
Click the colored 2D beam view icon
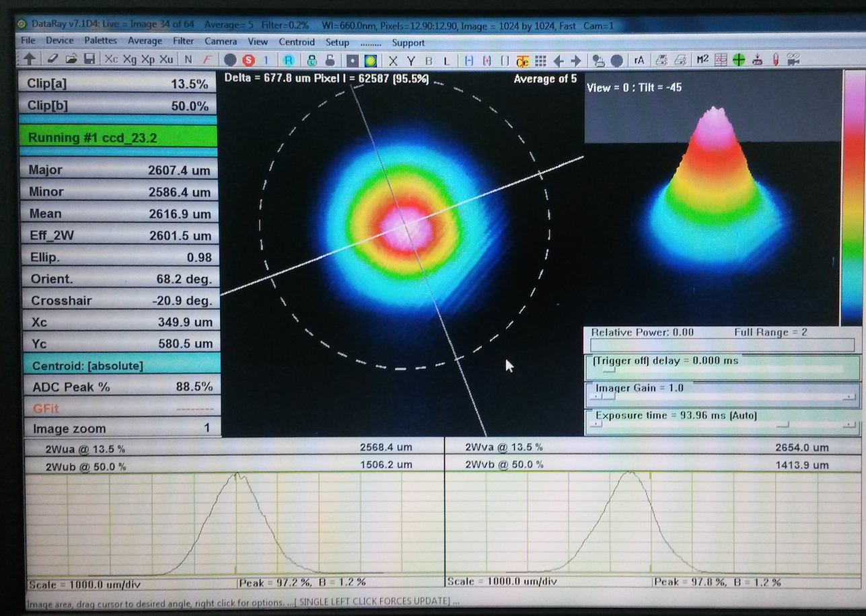click(x=370, y=61)
